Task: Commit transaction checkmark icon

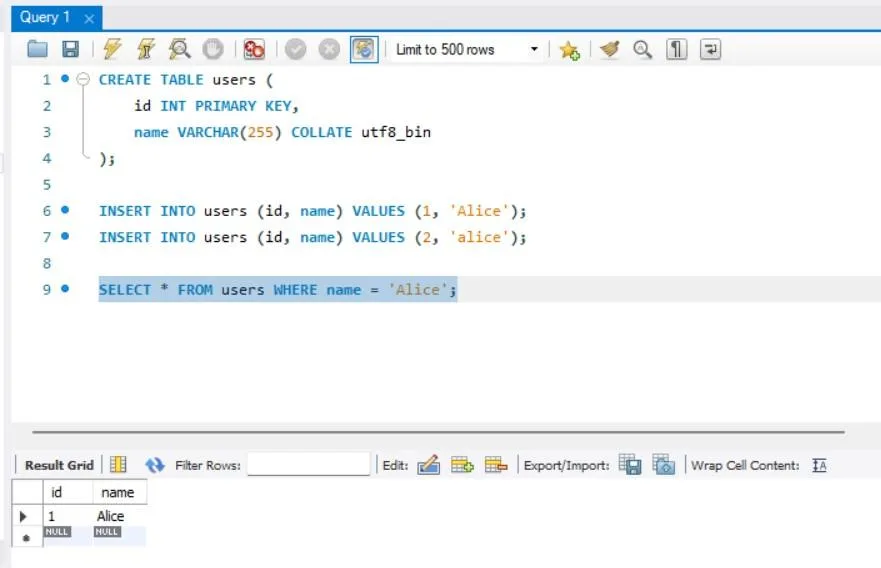Action: click(296, 49)
